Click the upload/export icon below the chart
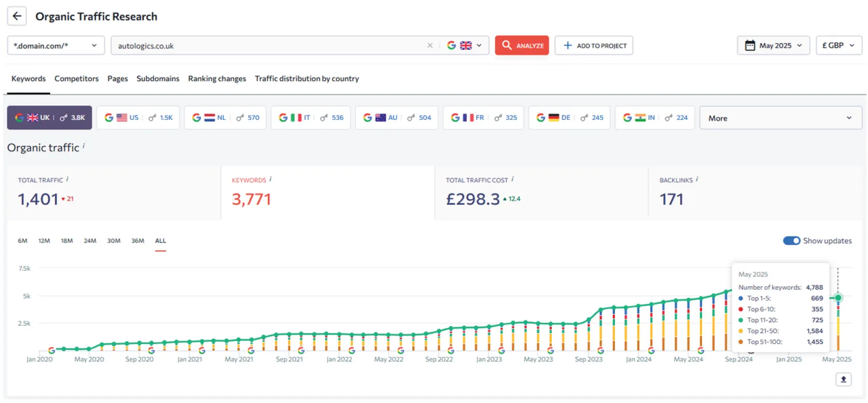The height and width of the screenshot is (403, 868). (844, 379)
